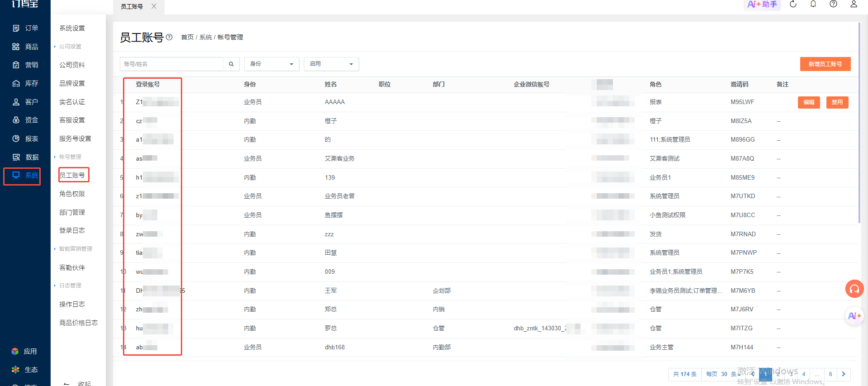
Task: Open the AI+ 助手 assistant button
Action: tap(762, 5)
